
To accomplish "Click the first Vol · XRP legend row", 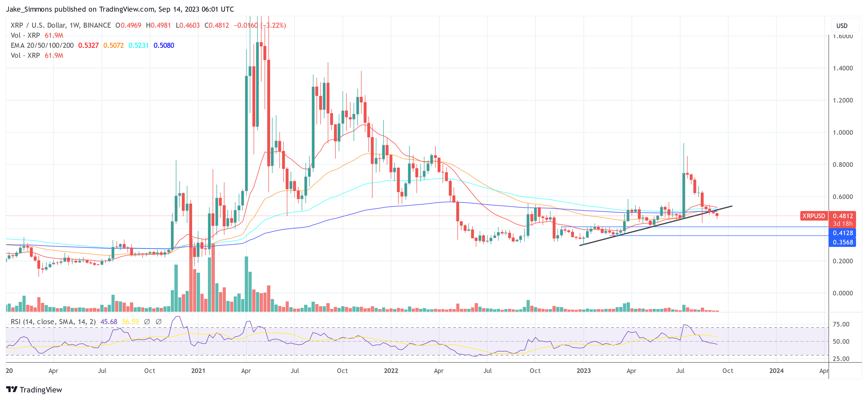I will pos(37,35).
